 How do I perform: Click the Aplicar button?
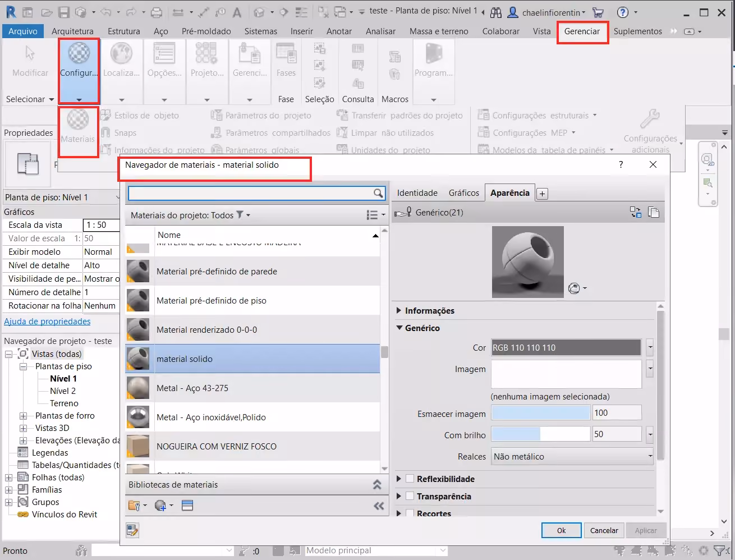tap(646, 530)
